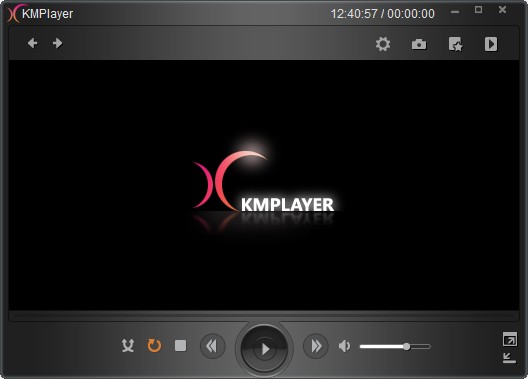Click the KMPLAYER logo in video area

click(264, 184)
